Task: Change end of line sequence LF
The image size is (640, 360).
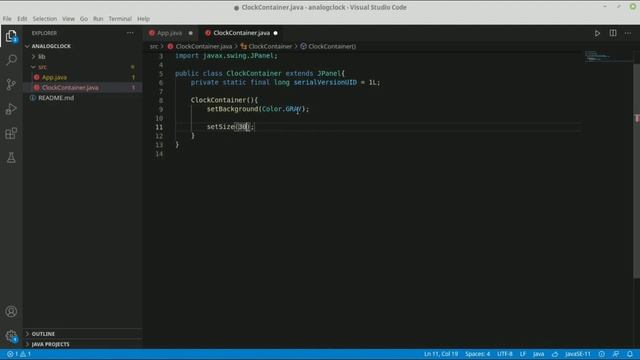Action: [x=523, y=354]
